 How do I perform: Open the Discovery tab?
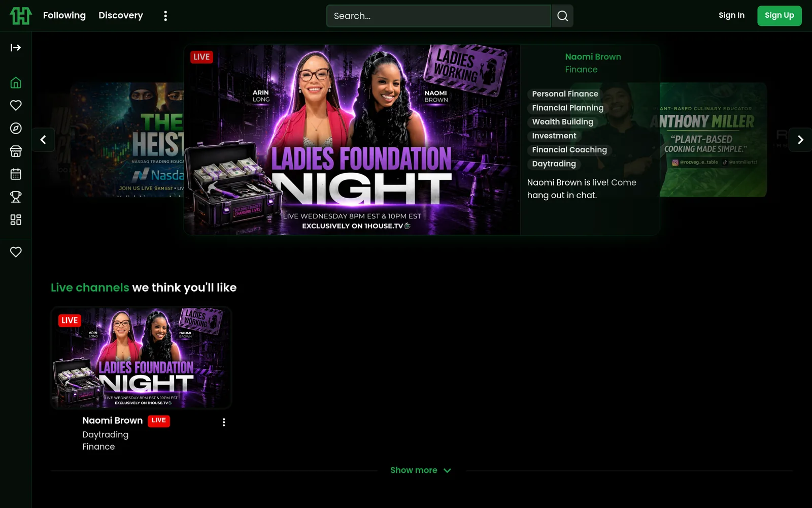click(121, 15)
